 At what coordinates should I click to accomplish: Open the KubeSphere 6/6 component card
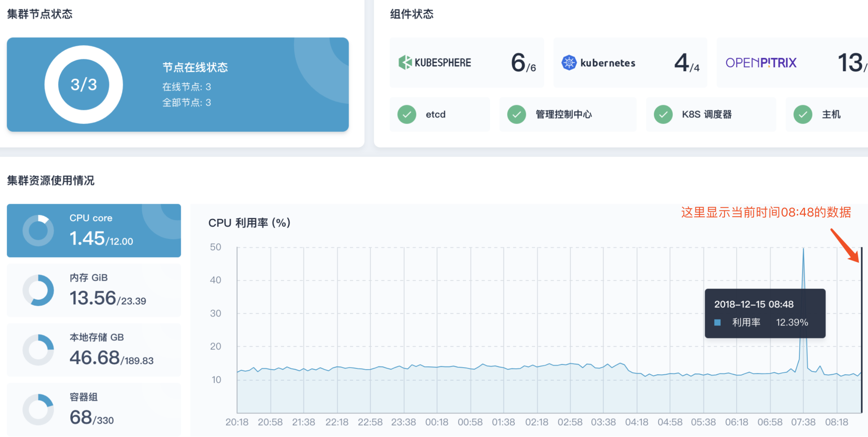[467, 63]
